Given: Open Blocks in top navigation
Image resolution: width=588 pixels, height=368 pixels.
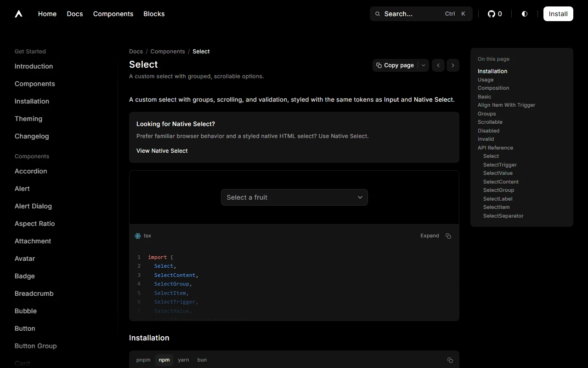Looking at the screenshot, I should click(x=154, y=14).
